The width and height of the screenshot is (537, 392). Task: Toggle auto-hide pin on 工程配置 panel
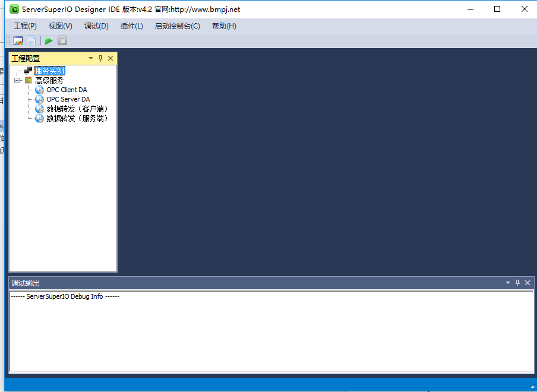[x=101, y=58]
